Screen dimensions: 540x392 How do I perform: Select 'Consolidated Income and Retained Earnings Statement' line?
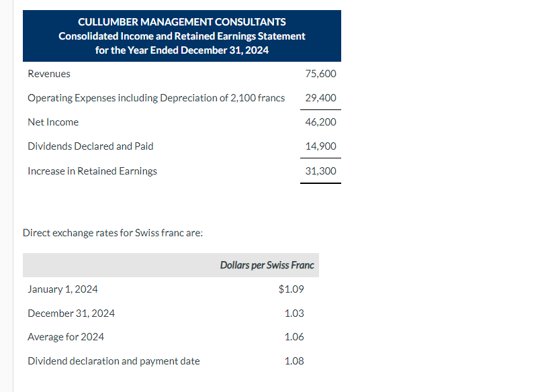point(182,36)
